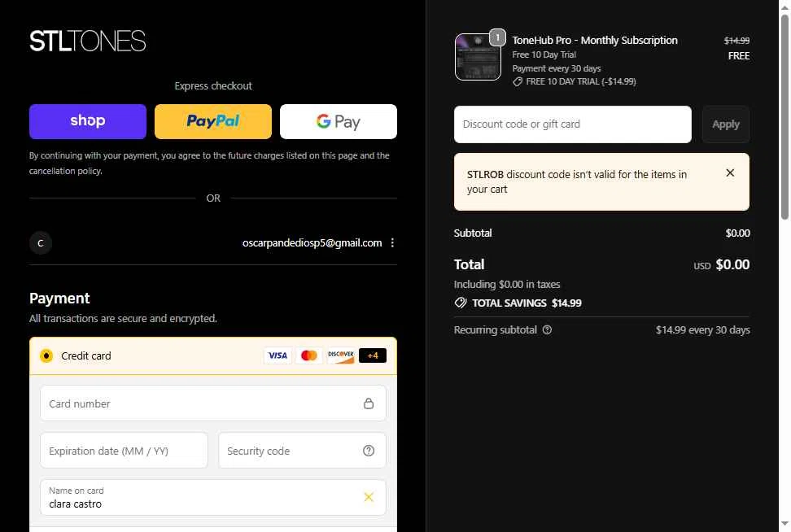Click the Mastercard logo
The image size is (791, 532).
(308, 355)
